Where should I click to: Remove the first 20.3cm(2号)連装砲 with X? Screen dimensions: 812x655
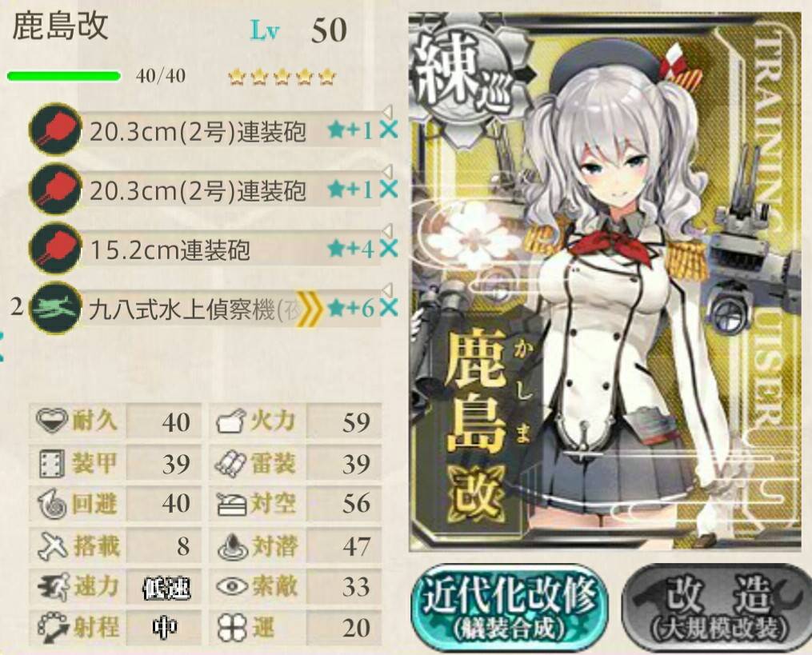(388, 130)
